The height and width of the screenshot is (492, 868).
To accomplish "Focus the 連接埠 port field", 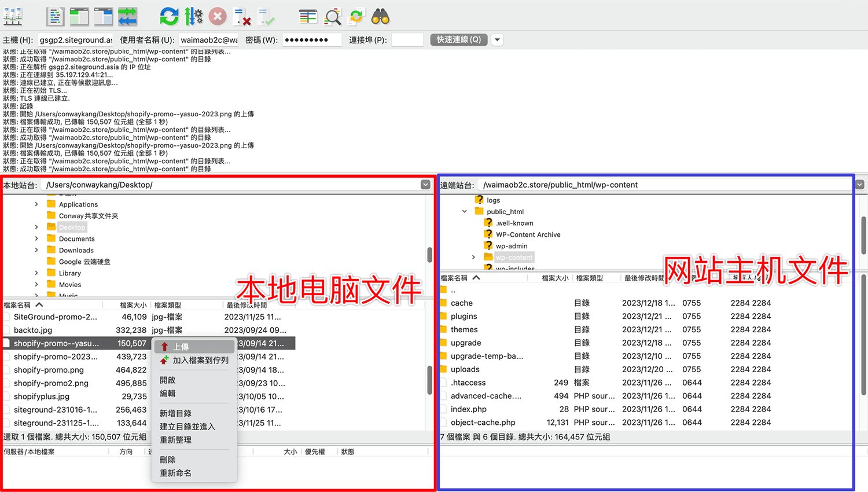I will pyautogui.click(x=407, y=40).
